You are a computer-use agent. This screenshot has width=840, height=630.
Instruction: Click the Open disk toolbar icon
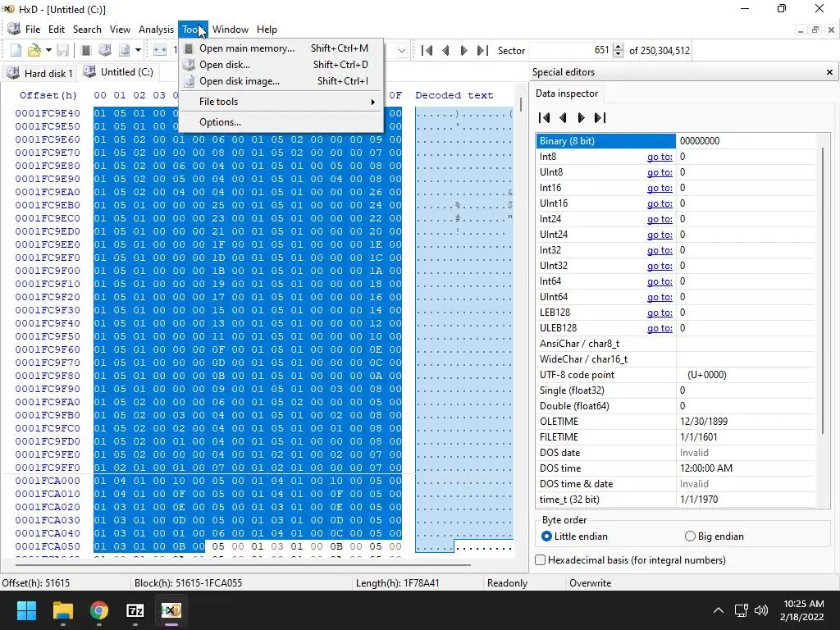point(105,50)
